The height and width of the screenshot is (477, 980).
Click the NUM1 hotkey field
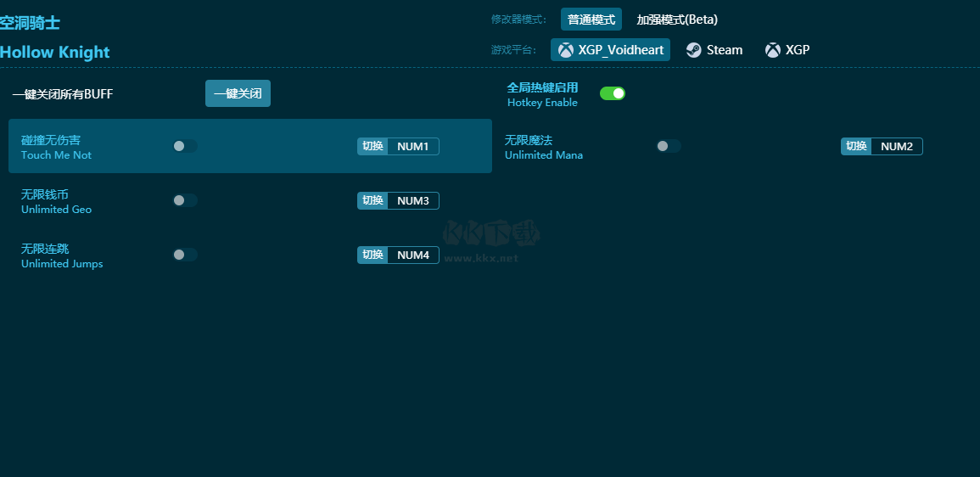click(x=413, y=146)
